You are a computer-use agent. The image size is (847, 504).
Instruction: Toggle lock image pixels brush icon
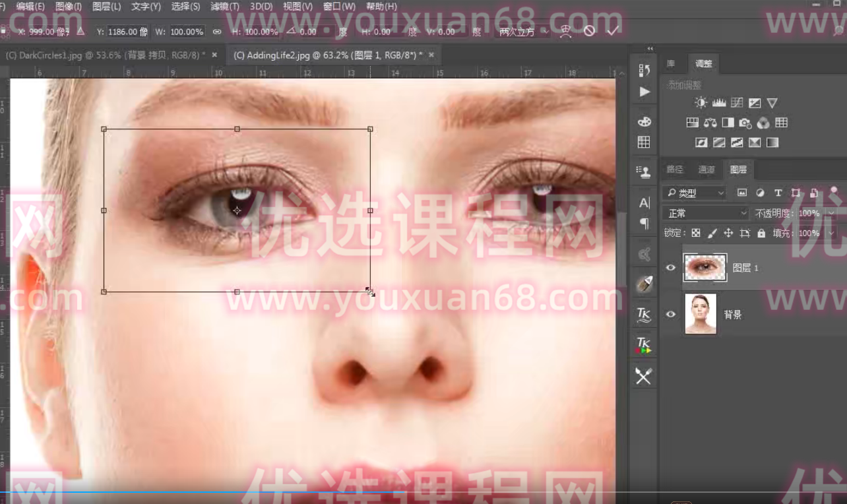(x=712, y=233)
